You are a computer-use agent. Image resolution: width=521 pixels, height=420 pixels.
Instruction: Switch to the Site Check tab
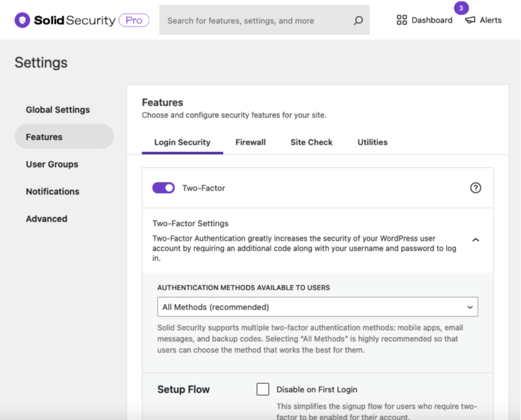[311, 142]
